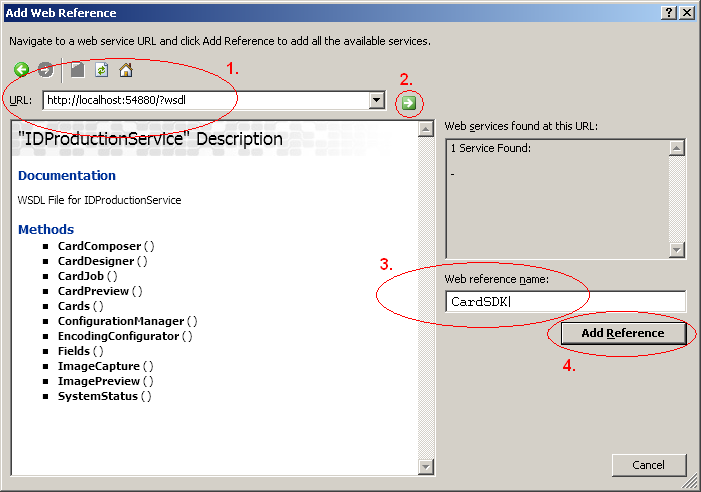Close the Add Web Reference dialog
Image resolution: width=701 pixels, height=492 pixels.
pyautogui.click(x=686, y=12)
